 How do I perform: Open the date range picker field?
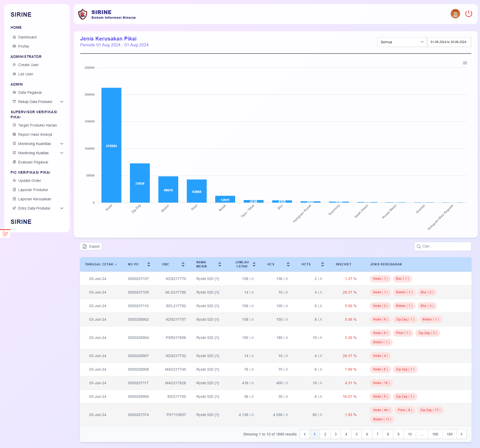tap(448, 42)
